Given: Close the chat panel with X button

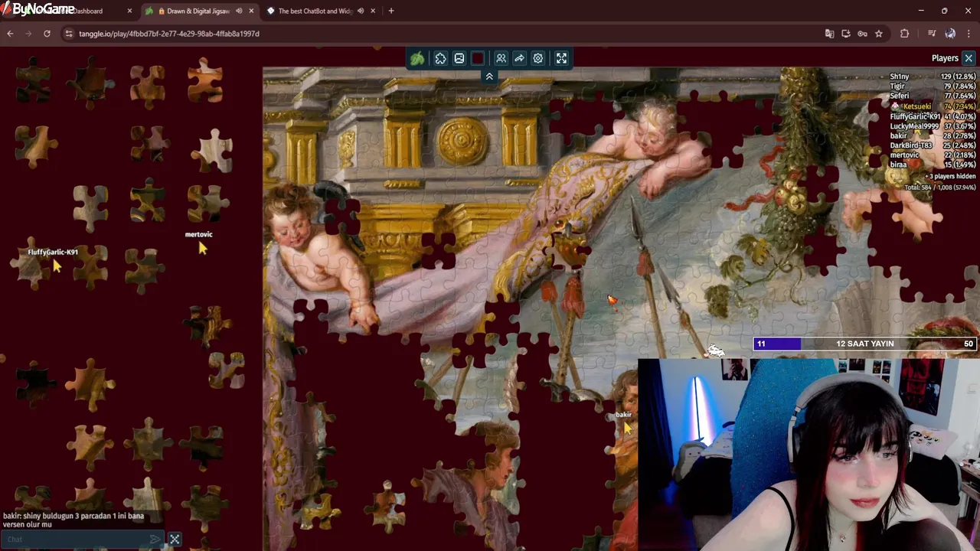Looking at the screenshot, I should [x=175, y=540].
